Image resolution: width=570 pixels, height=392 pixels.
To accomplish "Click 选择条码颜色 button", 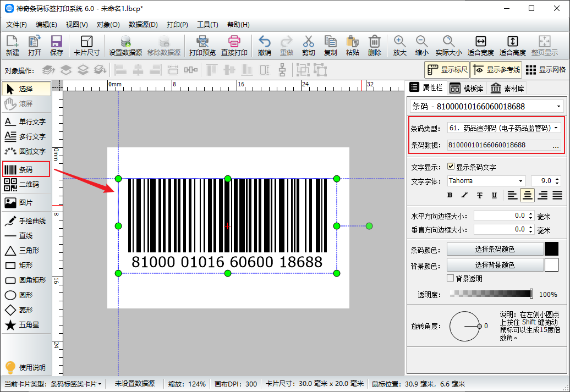I will (495, 249).
